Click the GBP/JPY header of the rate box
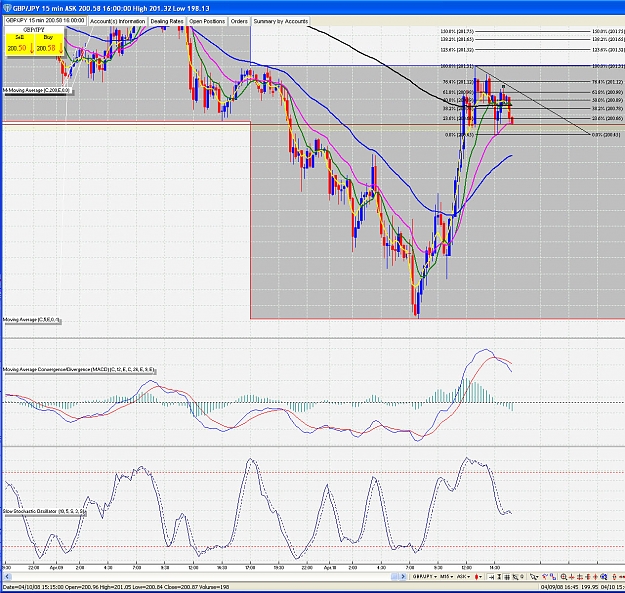The height and width of the screenshot is (593, 625). [x=34, y=30]
